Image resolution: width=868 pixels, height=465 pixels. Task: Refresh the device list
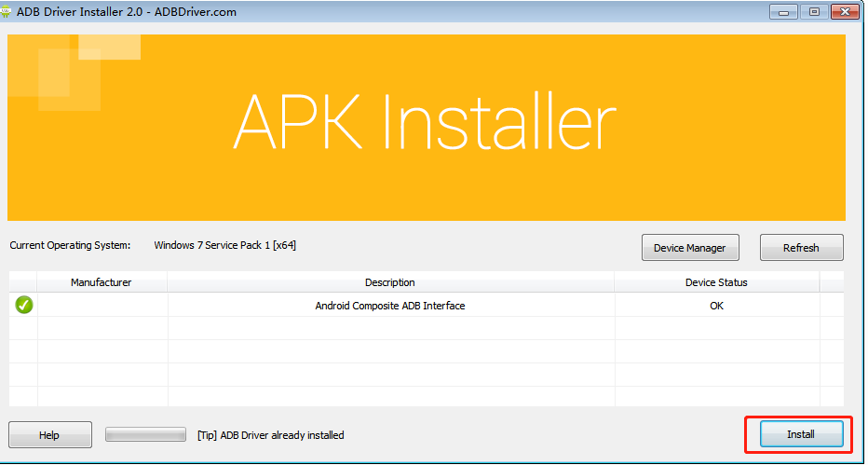click(x=801, y=248)
